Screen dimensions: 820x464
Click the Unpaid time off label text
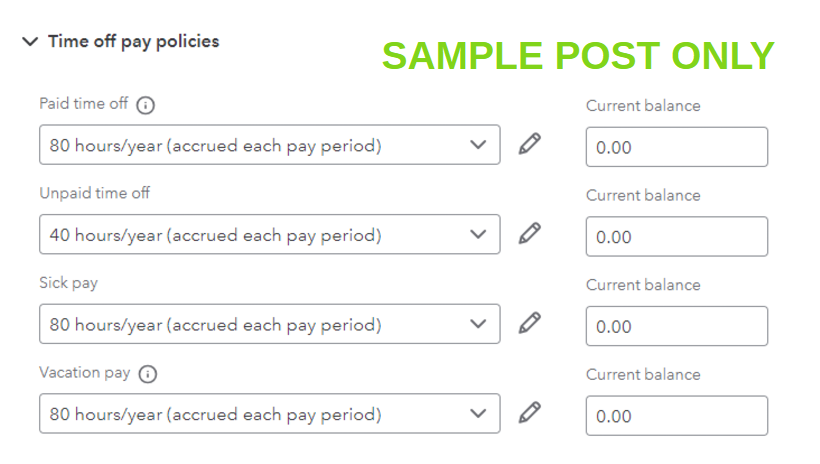[x=94, y=193]
